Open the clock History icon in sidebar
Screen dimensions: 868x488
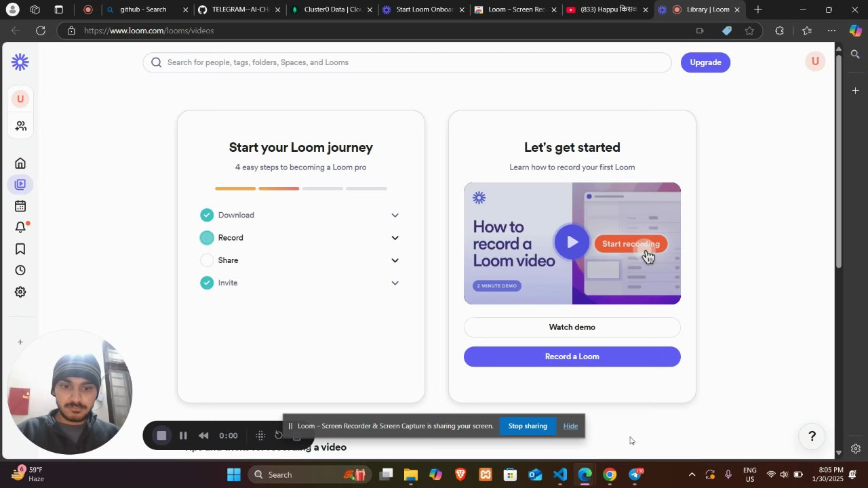click(20, 270)
